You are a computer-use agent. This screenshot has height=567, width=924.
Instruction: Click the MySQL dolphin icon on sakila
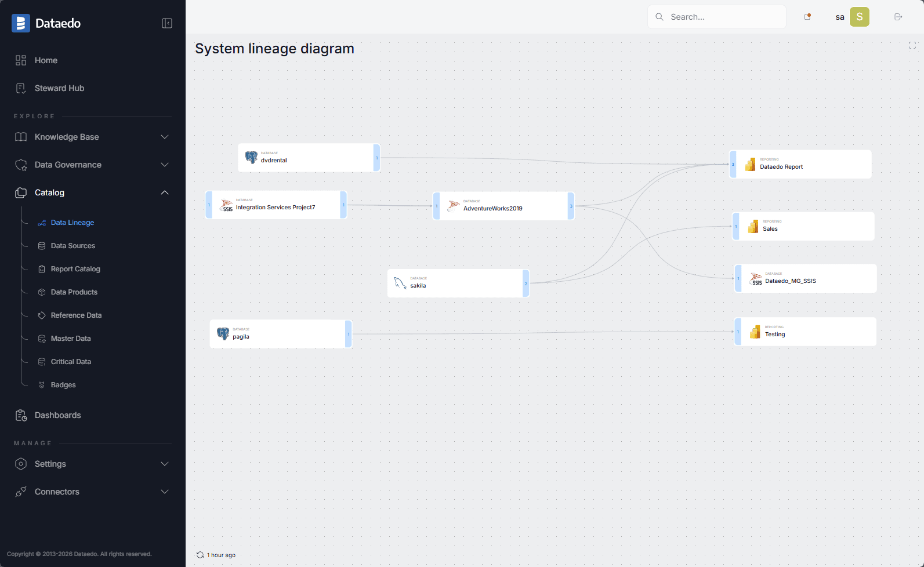coord(400,283)
